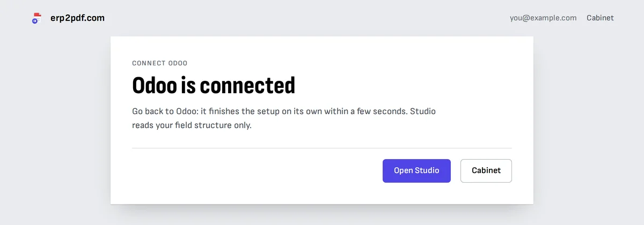Select the you@example.com account email
Screen dimensions: 644x225
click(543, 18)
